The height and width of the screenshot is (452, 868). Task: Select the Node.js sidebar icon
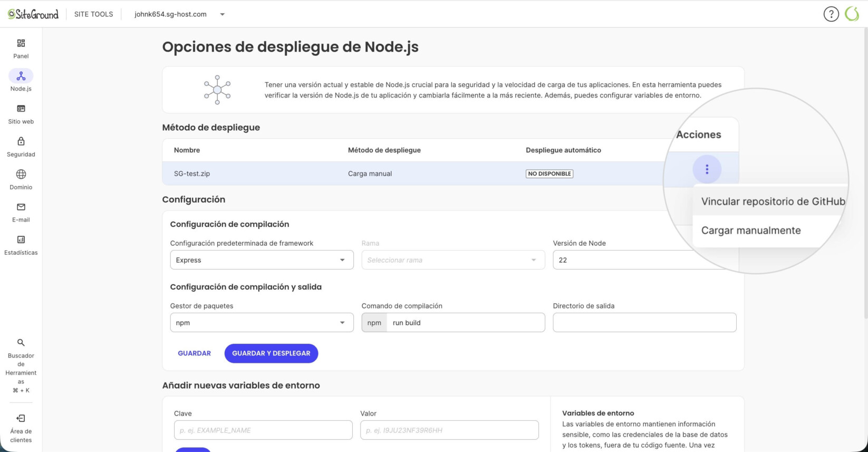point(21,76)
